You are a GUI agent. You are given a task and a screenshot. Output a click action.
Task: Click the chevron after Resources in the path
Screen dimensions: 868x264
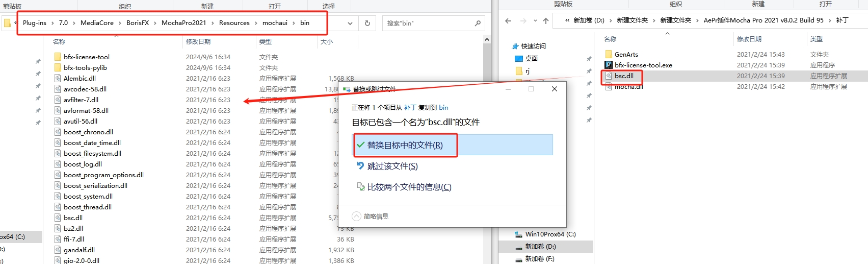pos(256,23)
